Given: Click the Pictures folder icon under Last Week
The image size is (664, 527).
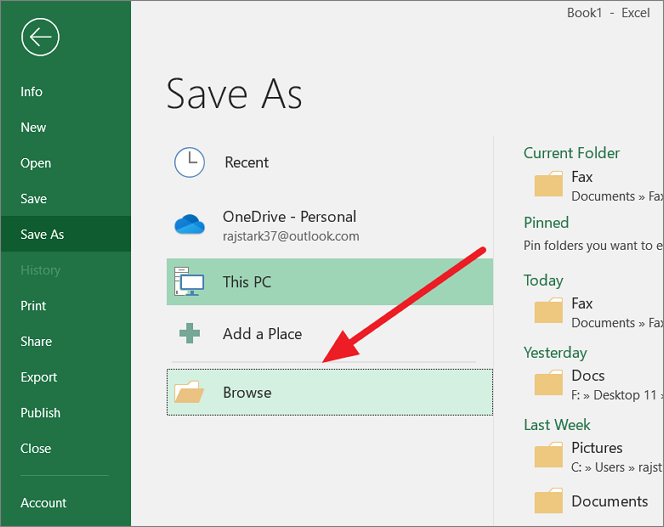Looking at the screenshot, I should (548, 455).
